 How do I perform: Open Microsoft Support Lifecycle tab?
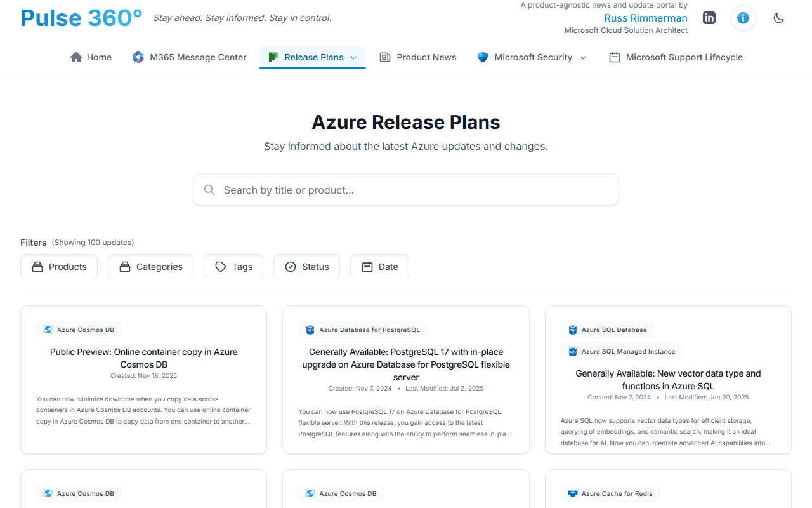click(676, 57)
